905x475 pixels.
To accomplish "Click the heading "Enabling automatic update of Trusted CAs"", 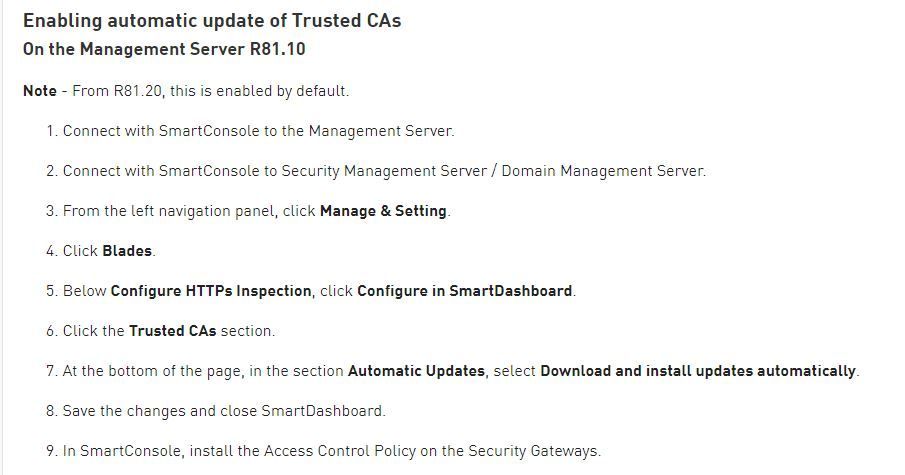I will 212,20.
